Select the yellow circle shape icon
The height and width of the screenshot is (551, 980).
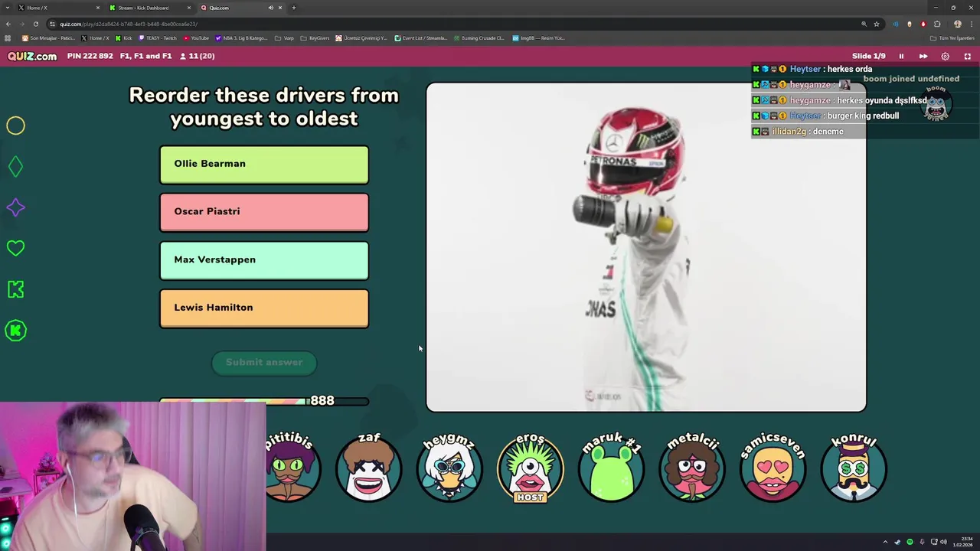click(15, 126)
